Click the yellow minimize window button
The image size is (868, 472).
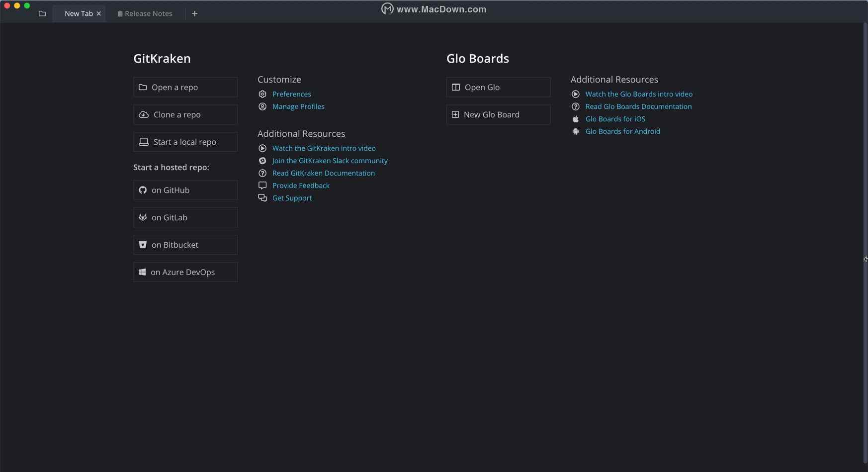[17, 5]
